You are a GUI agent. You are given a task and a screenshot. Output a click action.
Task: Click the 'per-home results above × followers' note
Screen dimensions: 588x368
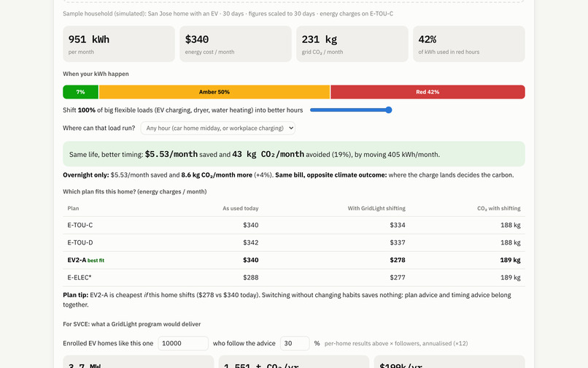tap(396, 343)
